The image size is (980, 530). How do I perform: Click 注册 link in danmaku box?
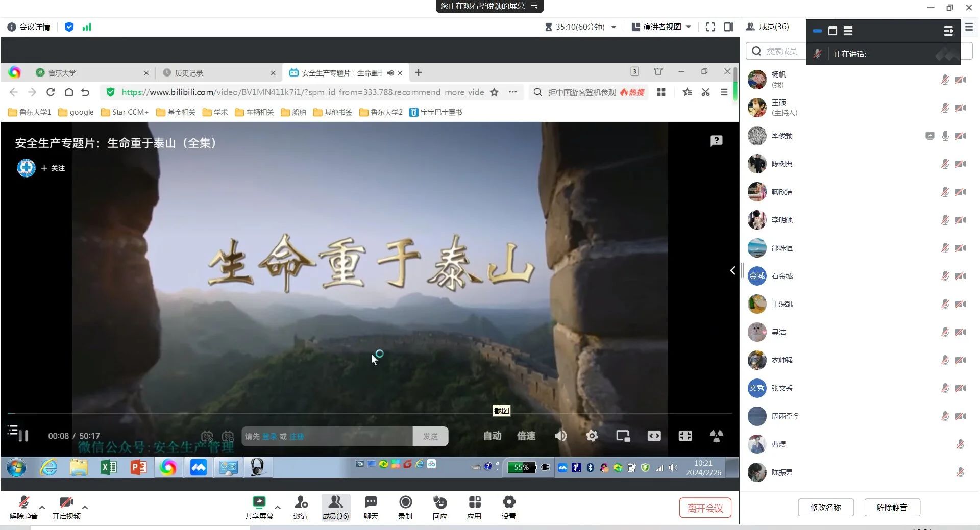(297, 437)
